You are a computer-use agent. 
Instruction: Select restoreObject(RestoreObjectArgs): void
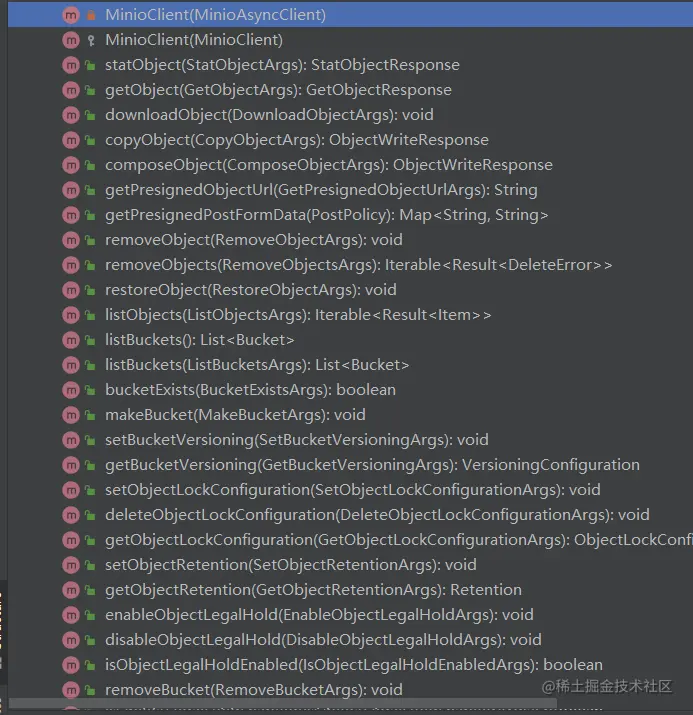pyautogui.click(x=251, y=290)
